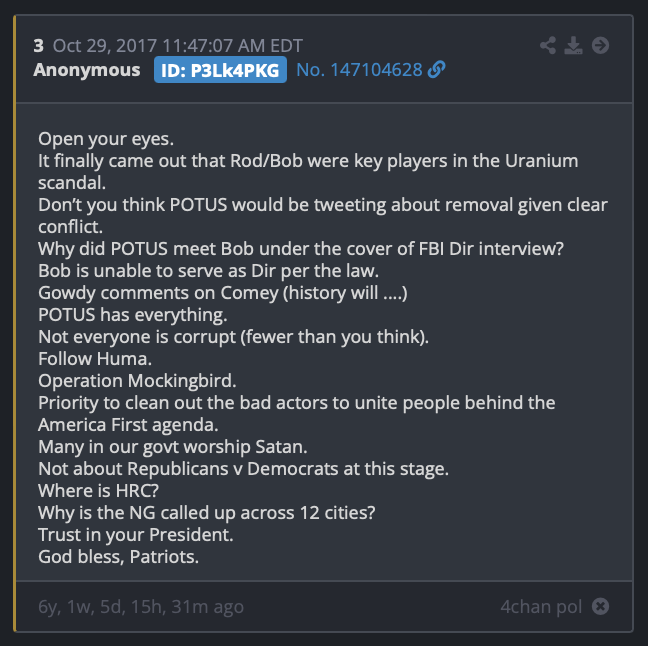648x646 pixels.
Task: Click the "Operation Mockingbird." line
Action: (x=137, y=381)
